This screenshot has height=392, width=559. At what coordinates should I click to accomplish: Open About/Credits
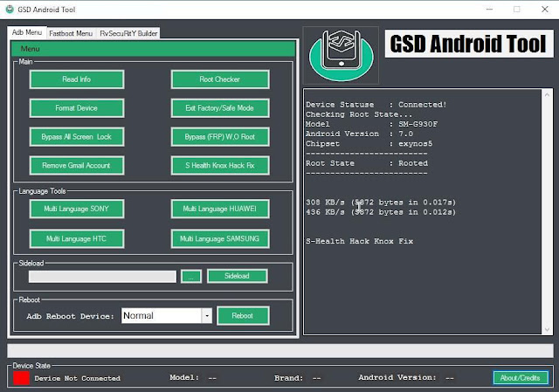[521, 378]
